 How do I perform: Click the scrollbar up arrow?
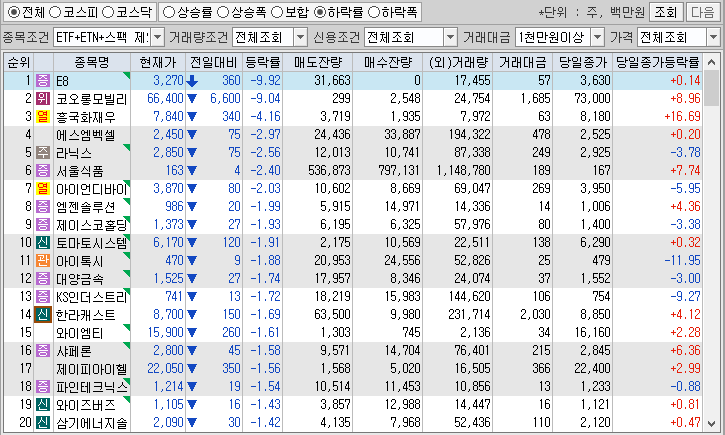[x=712, y=62]
